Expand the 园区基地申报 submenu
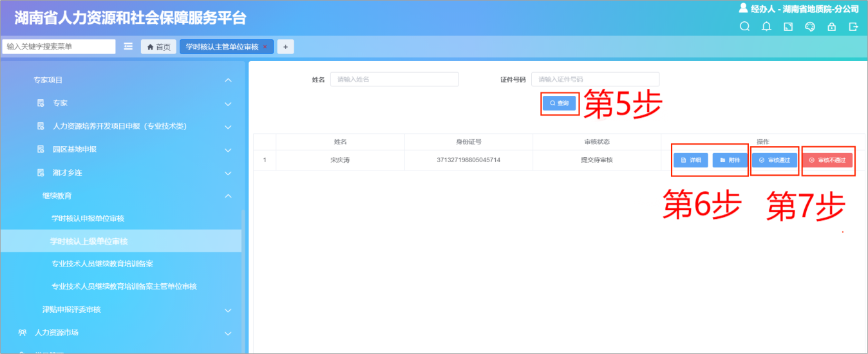Viewport: 868px width, 354px height. 227,150
